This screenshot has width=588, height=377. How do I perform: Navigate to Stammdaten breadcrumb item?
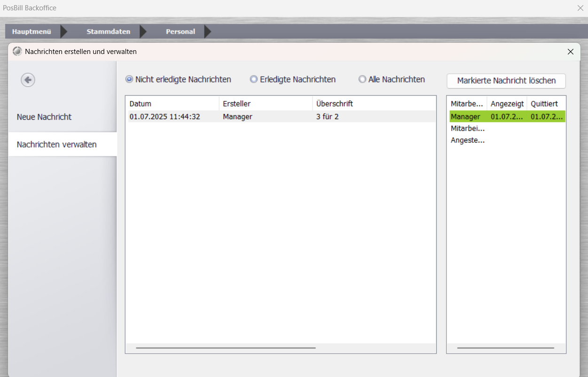(108, 32)
